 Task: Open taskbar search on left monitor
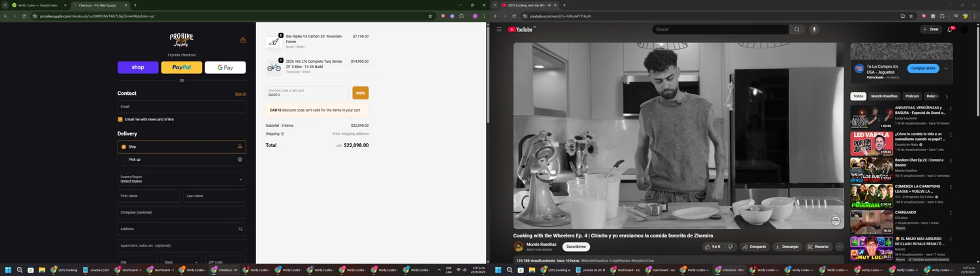[20, 269]
